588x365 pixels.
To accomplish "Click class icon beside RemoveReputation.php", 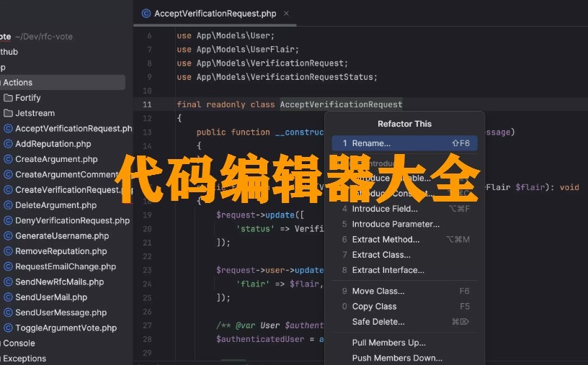I will [x=8, y=251].
